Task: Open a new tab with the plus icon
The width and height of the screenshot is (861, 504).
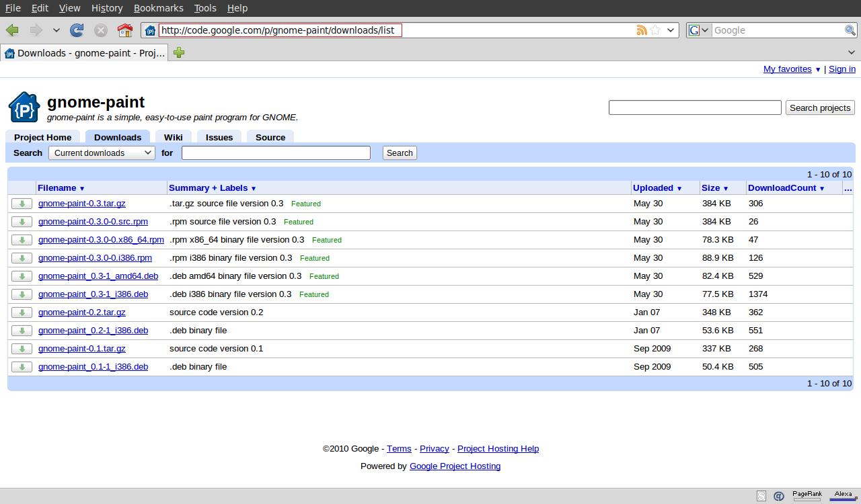Action: [x=179, y=52]
